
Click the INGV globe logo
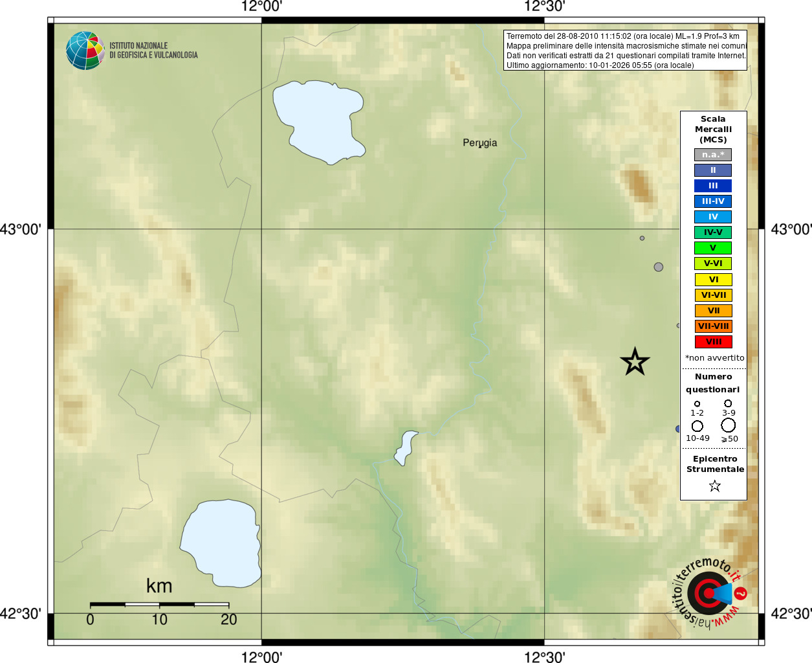[85, 51]
